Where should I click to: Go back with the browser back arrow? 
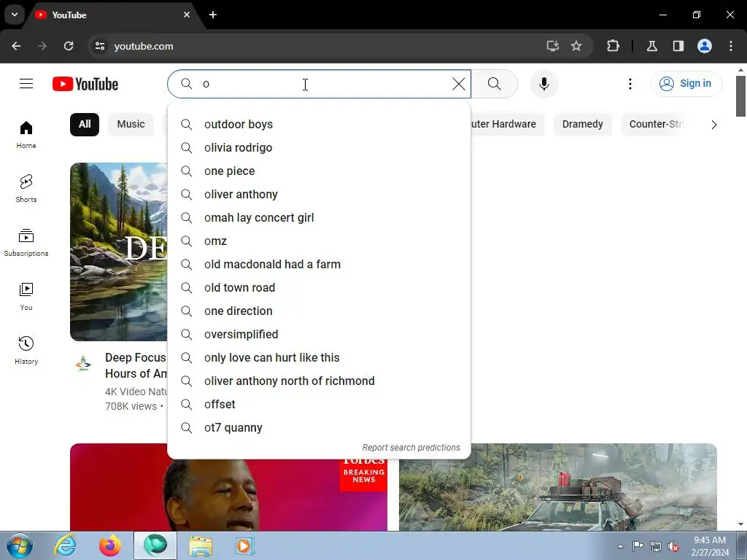click(16, 46)
